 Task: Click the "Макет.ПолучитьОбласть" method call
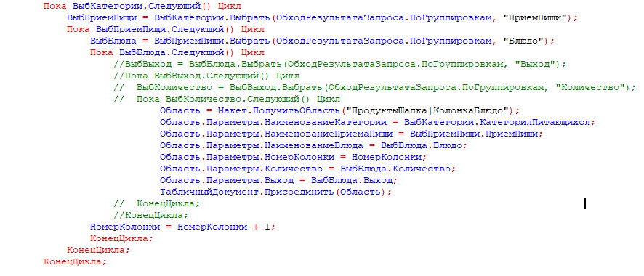tap(279, 110)
